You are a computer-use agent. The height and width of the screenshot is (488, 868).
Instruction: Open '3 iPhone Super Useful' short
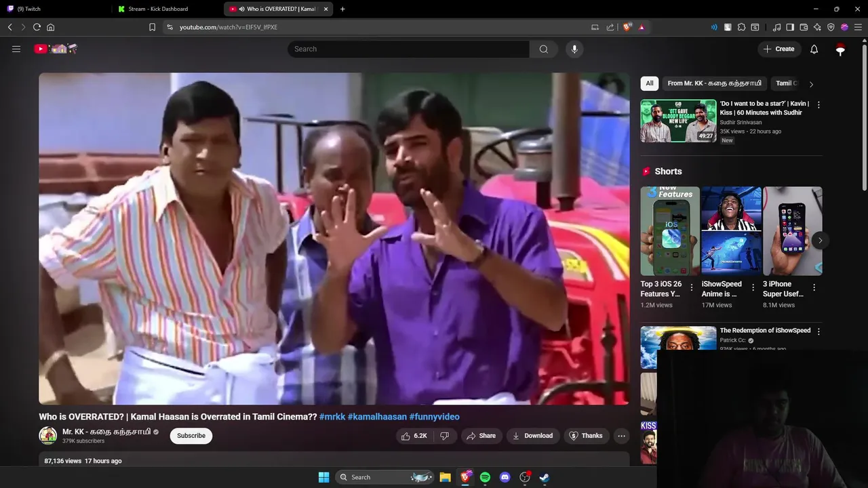click(792, 231)
